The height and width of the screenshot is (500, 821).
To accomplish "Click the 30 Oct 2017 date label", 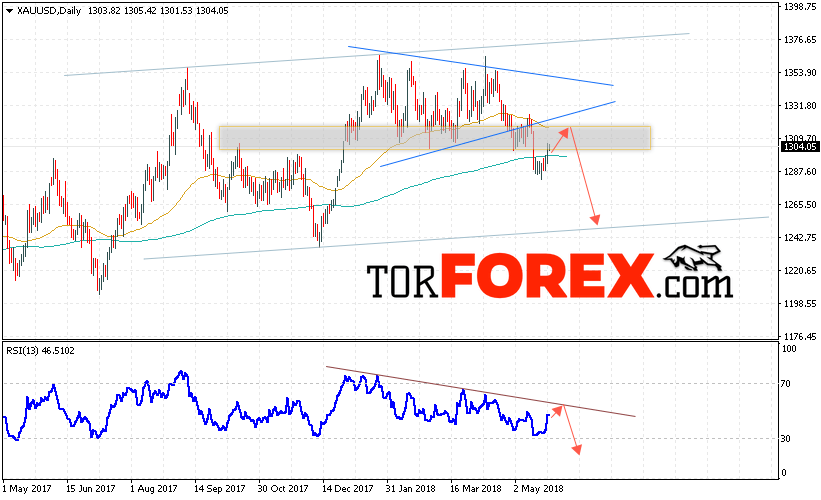I will (283, 488).
